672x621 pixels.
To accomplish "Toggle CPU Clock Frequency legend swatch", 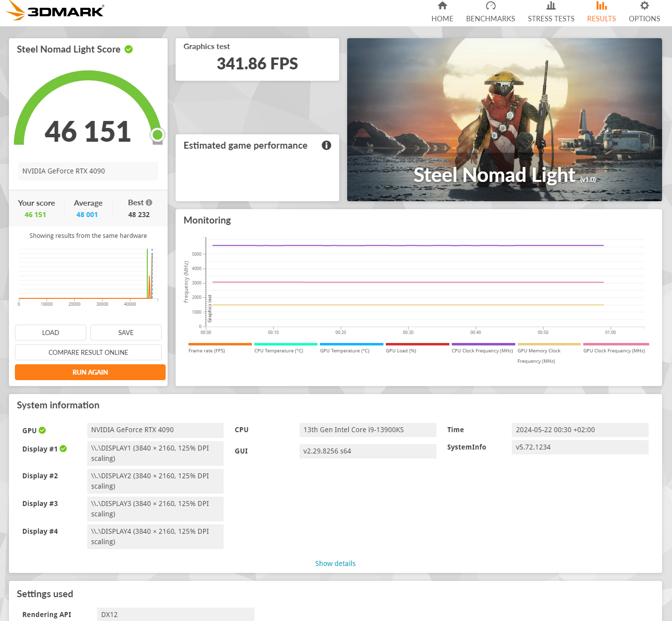I will 484,344.
